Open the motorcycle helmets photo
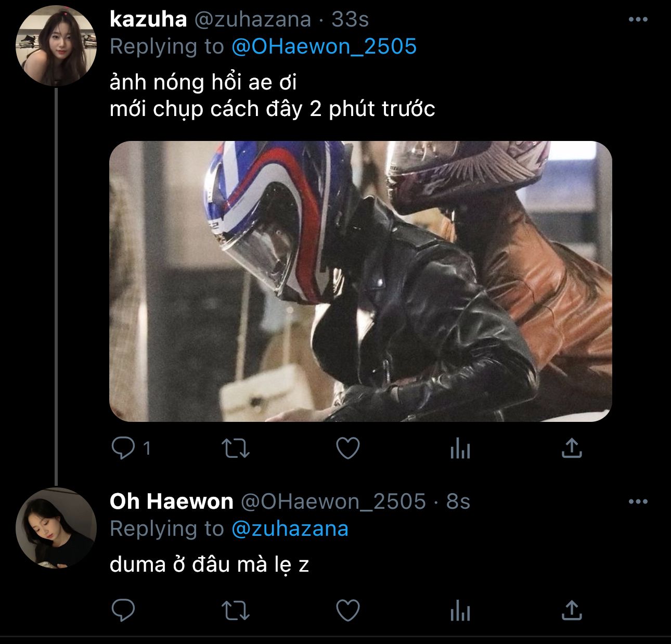The width and height of the screenshot is (671, 644). (360, 281)
